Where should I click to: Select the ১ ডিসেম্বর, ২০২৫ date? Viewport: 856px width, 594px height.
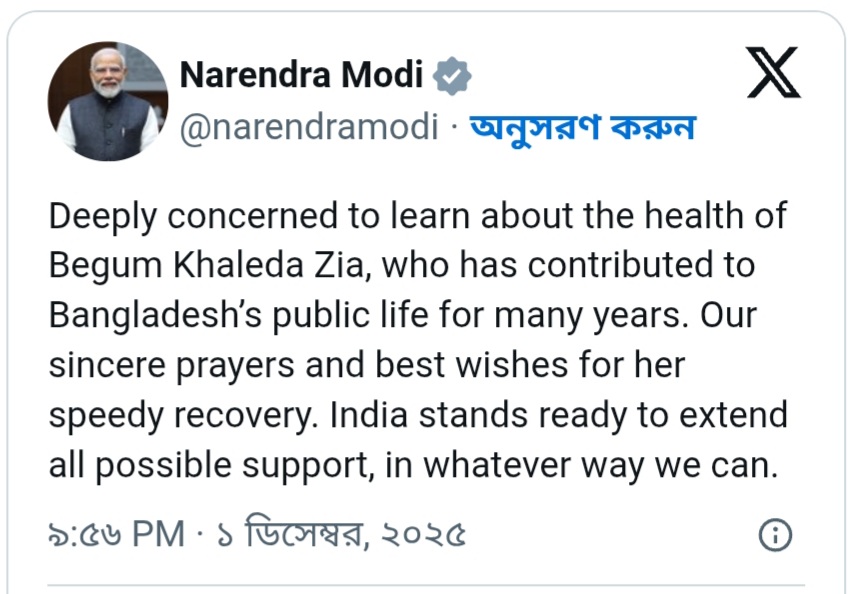tap(342, 533)
